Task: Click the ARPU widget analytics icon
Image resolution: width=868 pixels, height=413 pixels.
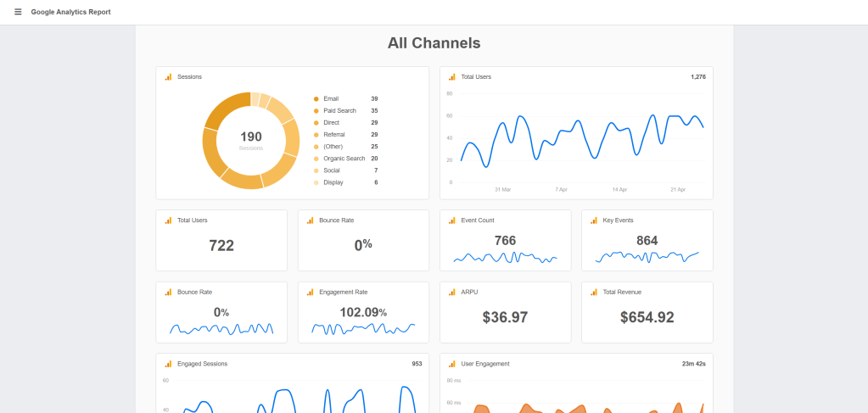Action: [452, 293]
